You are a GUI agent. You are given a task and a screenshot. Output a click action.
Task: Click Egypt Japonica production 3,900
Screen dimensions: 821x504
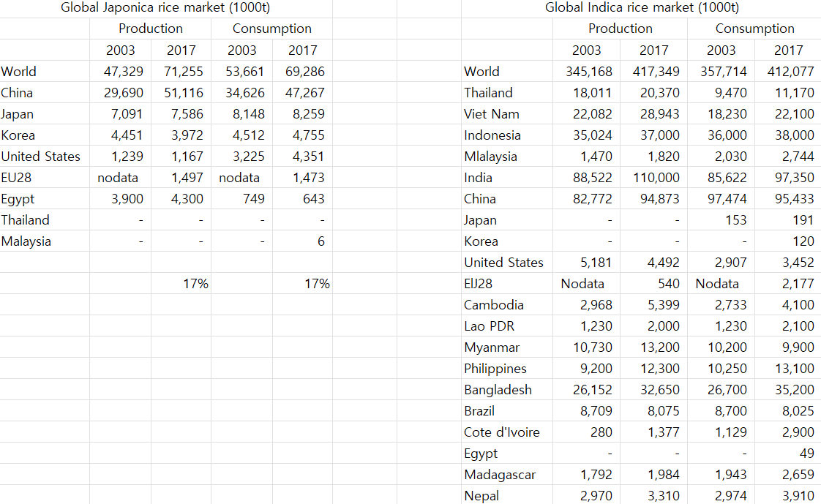click(127, 199)
